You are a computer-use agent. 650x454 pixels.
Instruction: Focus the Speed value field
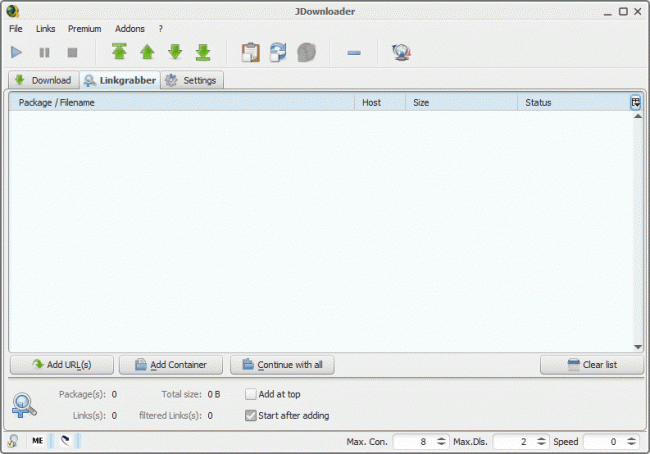(x=604, y=442)
